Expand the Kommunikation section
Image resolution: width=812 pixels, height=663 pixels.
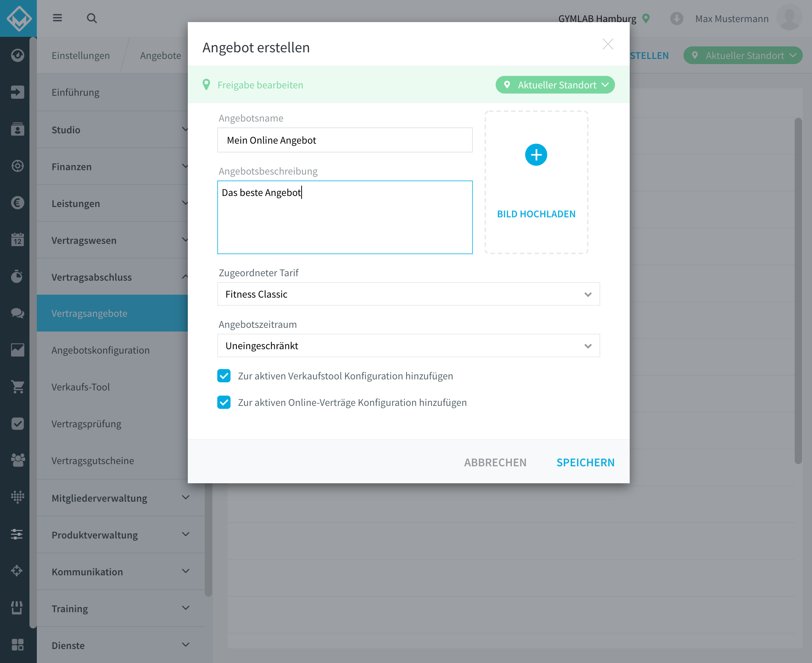click(x=120, y=572)
